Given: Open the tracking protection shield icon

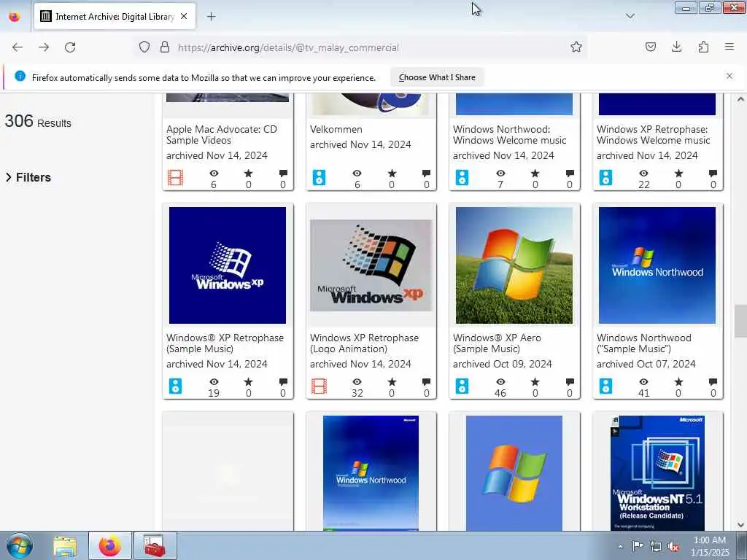Looking at the screenshot, I should coord(144,47).
